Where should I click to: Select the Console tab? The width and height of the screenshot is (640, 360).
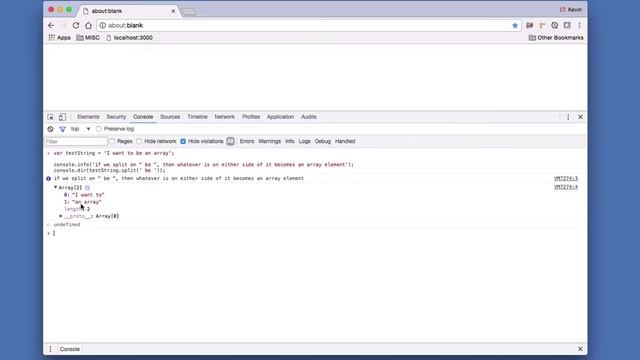(x=143, y=117)
